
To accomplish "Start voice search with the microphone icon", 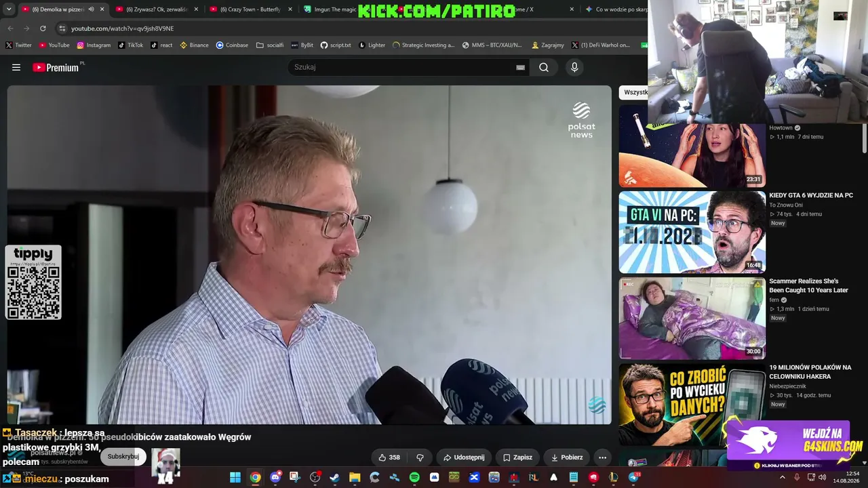I will (574, 67).
